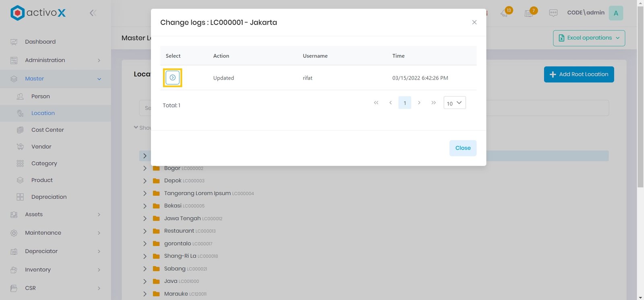Open the page size dropdown showing 10
Viewport: 644px width, 300px height.
click(454, 103)
